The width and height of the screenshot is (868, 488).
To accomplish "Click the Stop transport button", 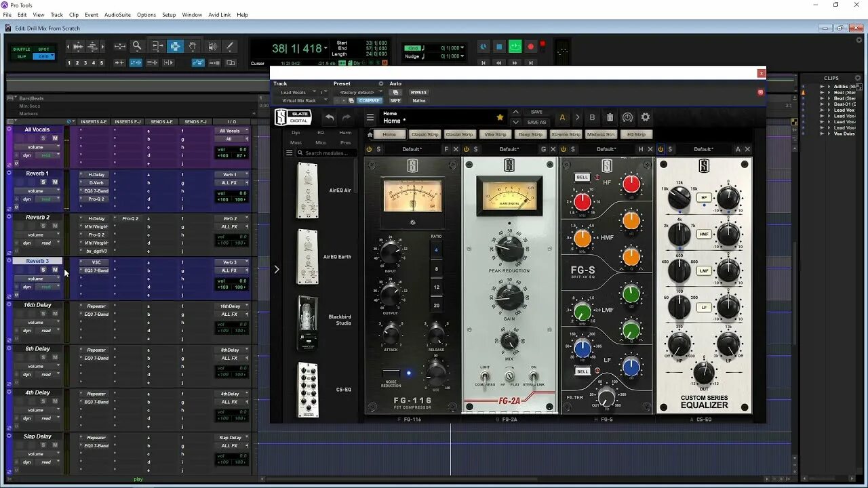I will pyautogui.click(x=499, y=47).
